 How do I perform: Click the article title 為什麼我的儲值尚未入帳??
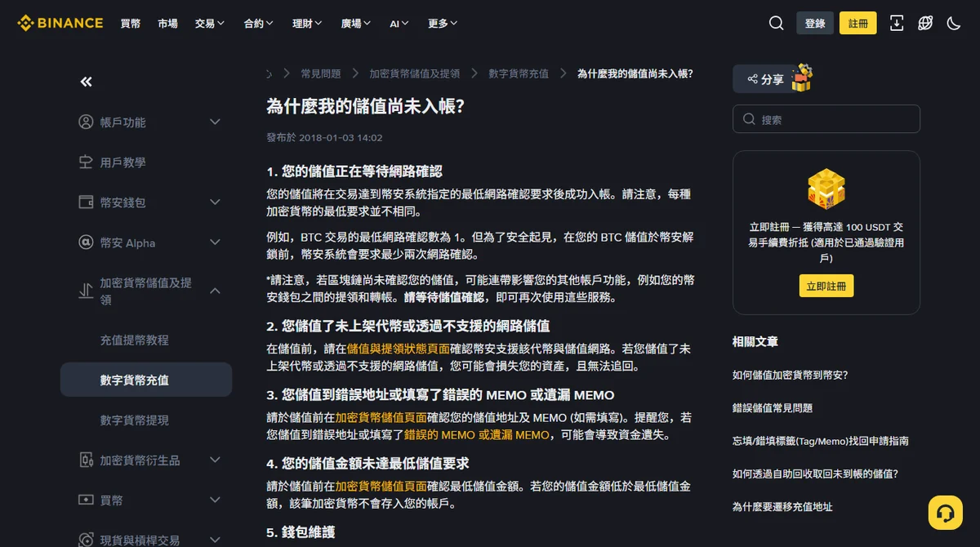point(366,106)
